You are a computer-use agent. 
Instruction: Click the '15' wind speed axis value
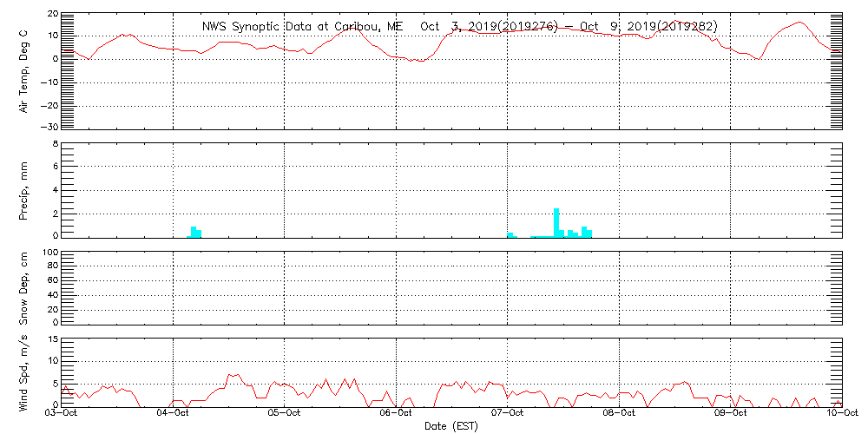[53, 339]
